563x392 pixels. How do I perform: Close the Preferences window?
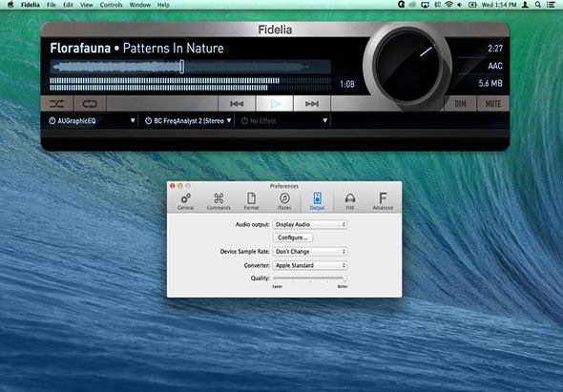click(173, 186)
